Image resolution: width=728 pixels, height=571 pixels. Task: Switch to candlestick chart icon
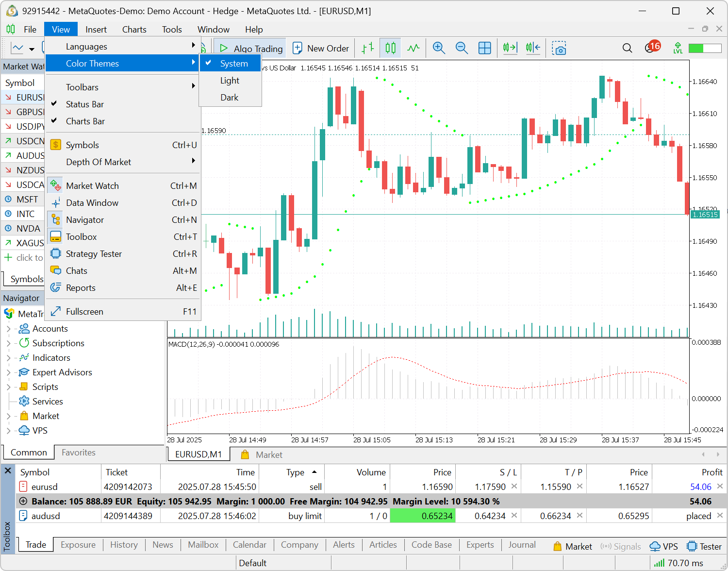point(390,48)
